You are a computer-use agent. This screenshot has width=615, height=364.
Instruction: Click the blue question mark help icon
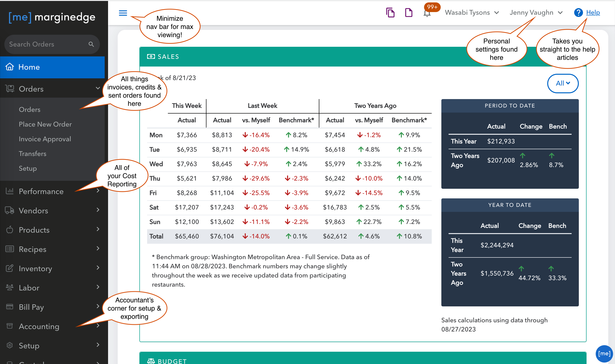click(578, 13)
